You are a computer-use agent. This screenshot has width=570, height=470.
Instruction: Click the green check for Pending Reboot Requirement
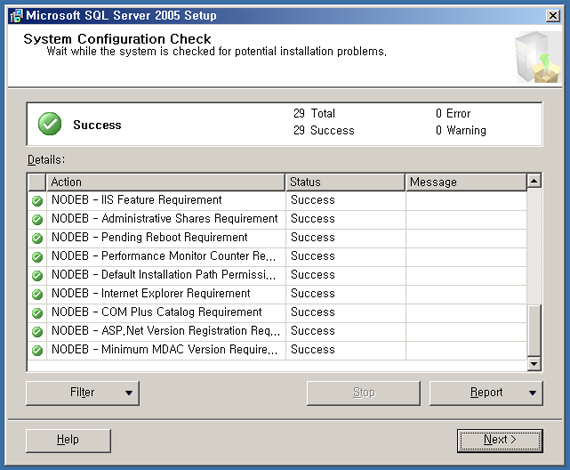[x=37, y=238]
